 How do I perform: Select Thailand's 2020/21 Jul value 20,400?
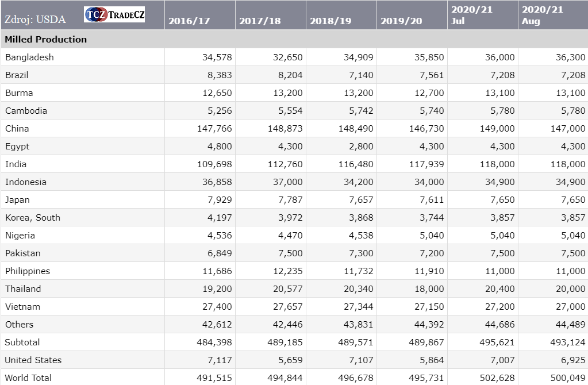[x=499, y=289]
